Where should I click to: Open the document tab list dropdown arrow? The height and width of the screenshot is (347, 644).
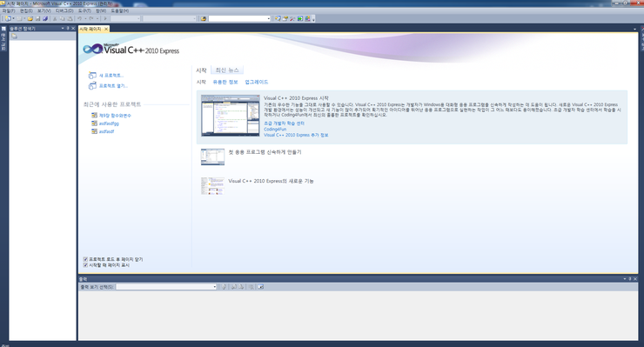pos(634,30)
